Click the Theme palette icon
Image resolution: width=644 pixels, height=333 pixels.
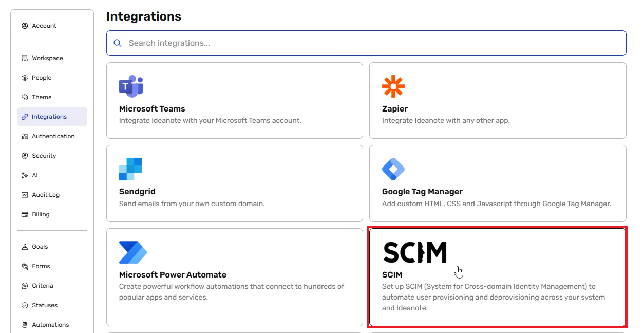(x=25, y=97)
